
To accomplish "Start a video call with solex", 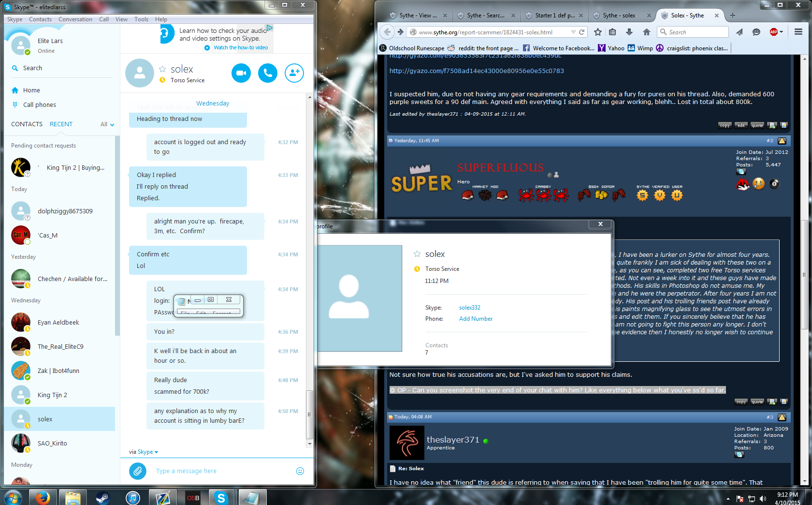I will coord(241,73).
